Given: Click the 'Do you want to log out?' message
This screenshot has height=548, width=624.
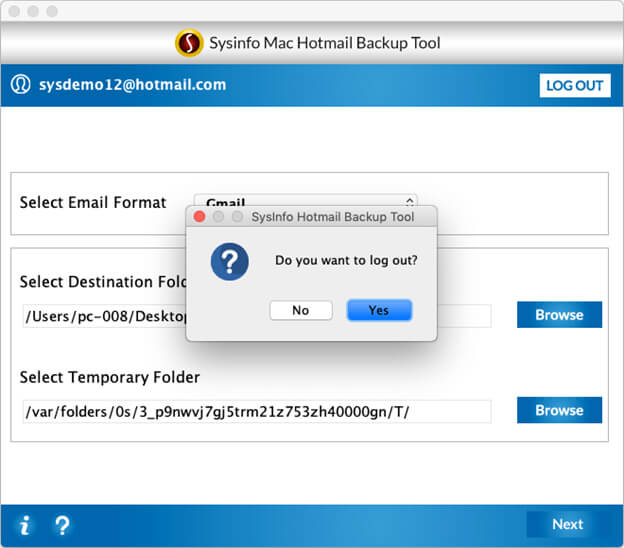Looking at the screenshot, I should (346, 260).
